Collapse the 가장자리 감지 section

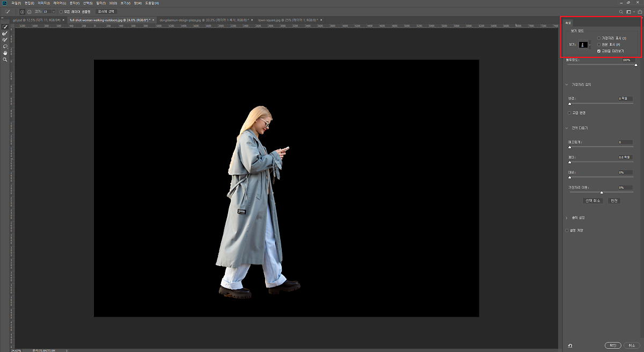pos(567,84)
